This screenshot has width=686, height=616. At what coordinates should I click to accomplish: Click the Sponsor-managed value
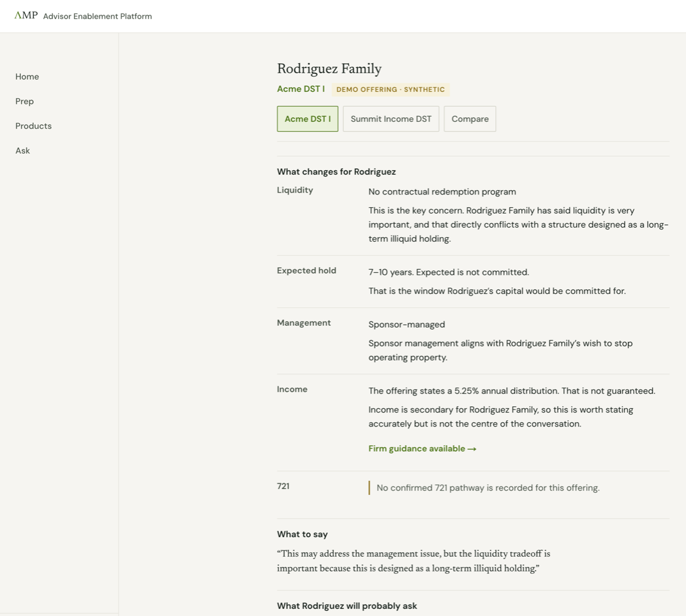point(406,325)
